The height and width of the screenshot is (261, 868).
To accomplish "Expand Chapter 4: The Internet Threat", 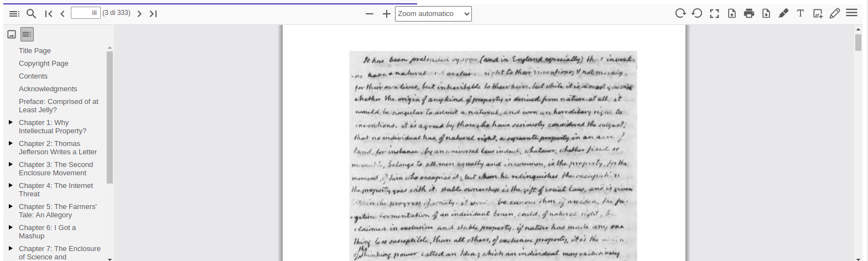I will pos(11,185).
